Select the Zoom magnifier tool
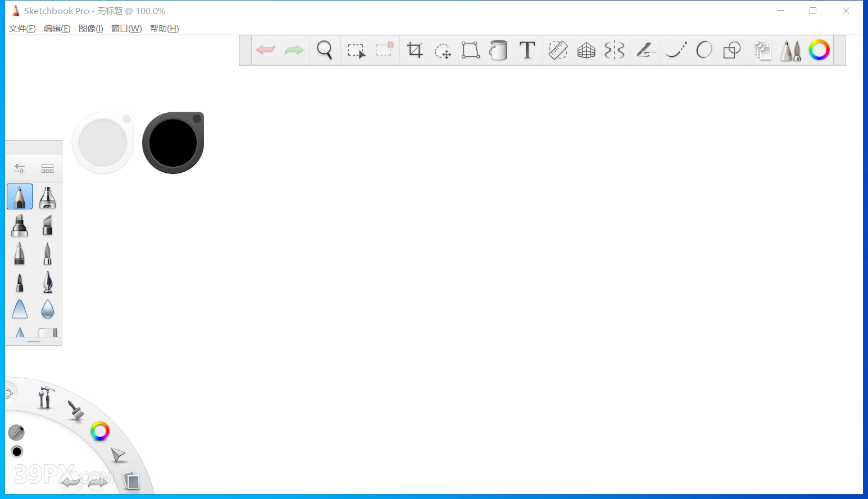 tap(325, 50)
